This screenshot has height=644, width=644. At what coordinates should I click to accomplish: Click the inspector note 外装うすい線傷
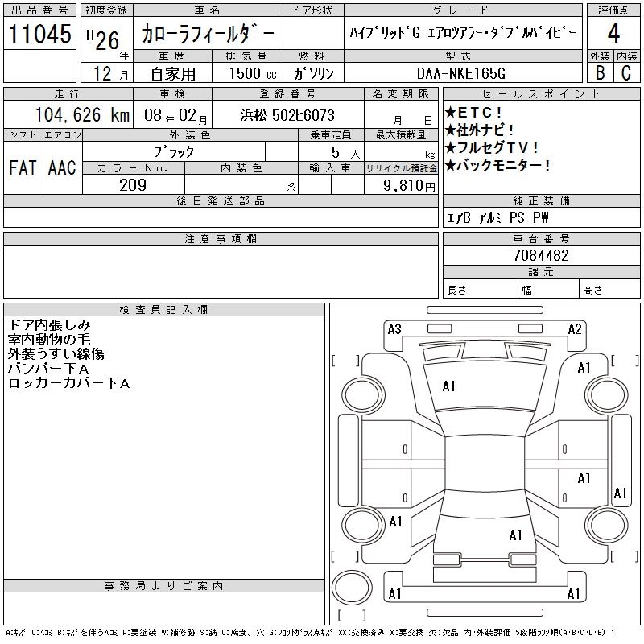tap(56, 353)
